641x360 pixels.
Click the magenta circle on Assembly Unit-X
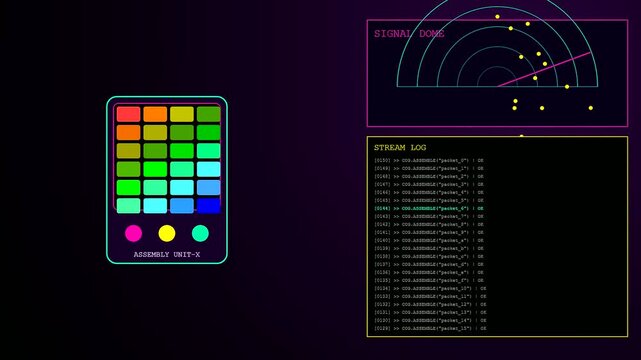coord(133,233)
